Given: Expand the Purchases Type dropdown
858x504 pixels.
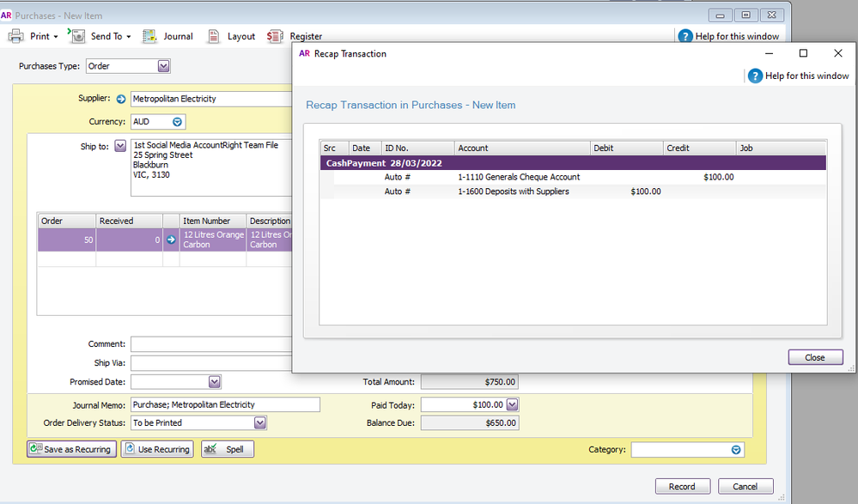Looking at the screenshot, I should pyautogui.click(x=163, y=66).
